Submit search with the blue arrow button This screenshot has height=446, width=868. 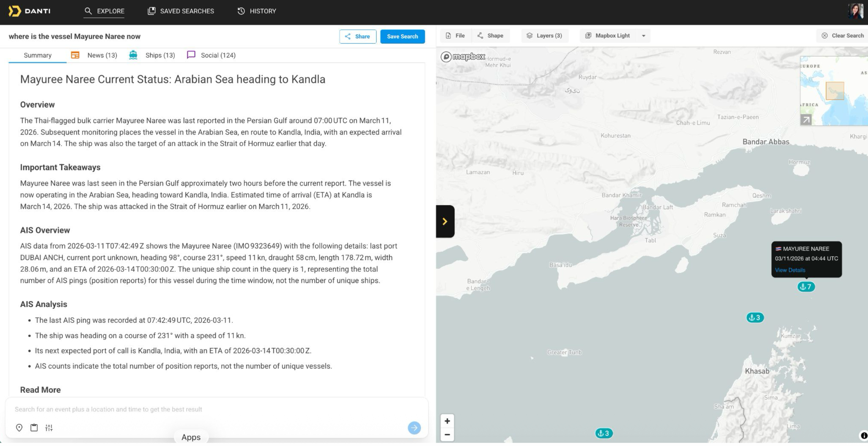coord(414,427)
